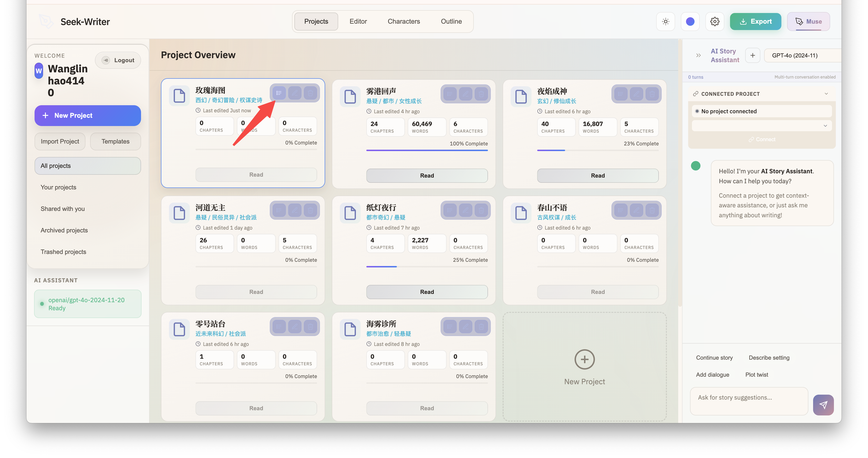
Task: Collapse AI Story Assistant panel with double chevron
Action: pos(699,56)
